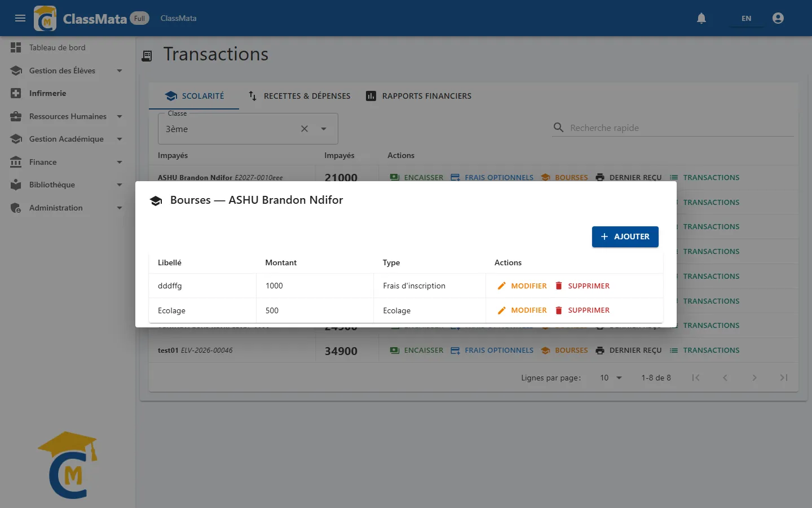Switch to Recettes & Dépenses tab

point(299,96)
